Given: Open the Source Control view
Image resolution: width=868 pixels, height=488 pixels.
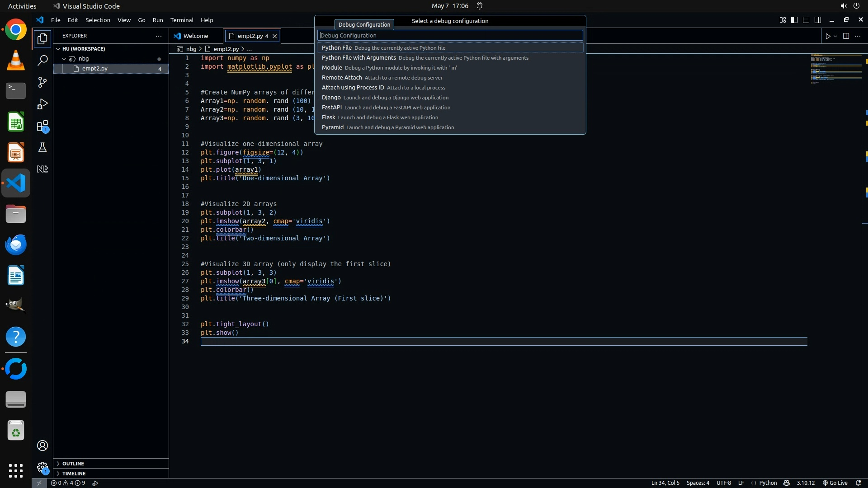Looking at the screenshot, I should click(x=42, y=82).
